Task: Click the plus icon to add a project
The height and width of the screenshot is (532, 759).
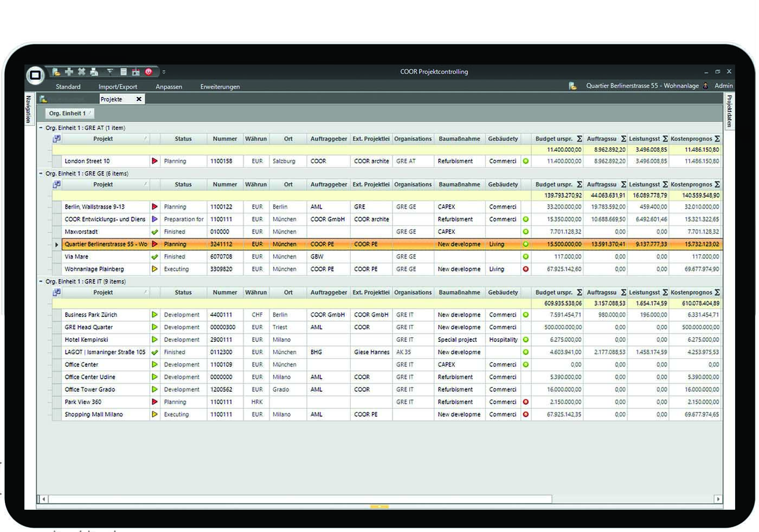Action: tap(69, 72)
